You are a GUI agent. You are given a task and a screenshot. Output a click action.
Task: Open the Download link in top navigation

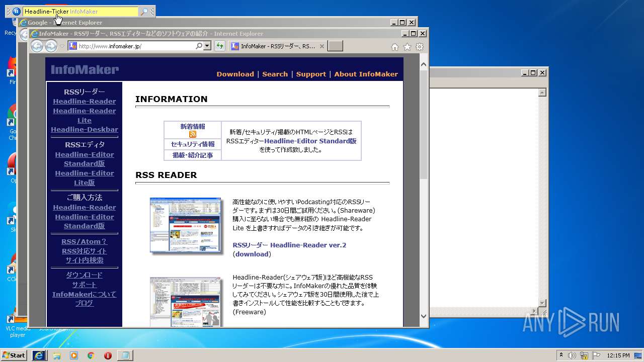[x=235, y=74]
